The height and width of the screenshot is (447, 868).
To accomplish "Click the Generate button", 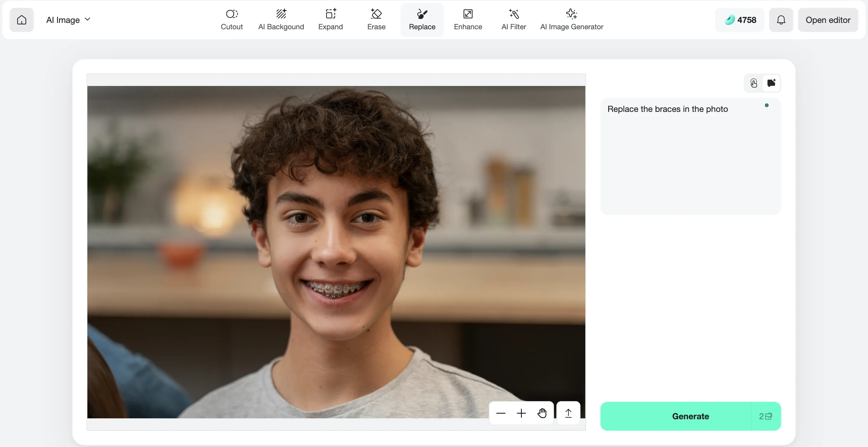I will click(x=690, y=416).
